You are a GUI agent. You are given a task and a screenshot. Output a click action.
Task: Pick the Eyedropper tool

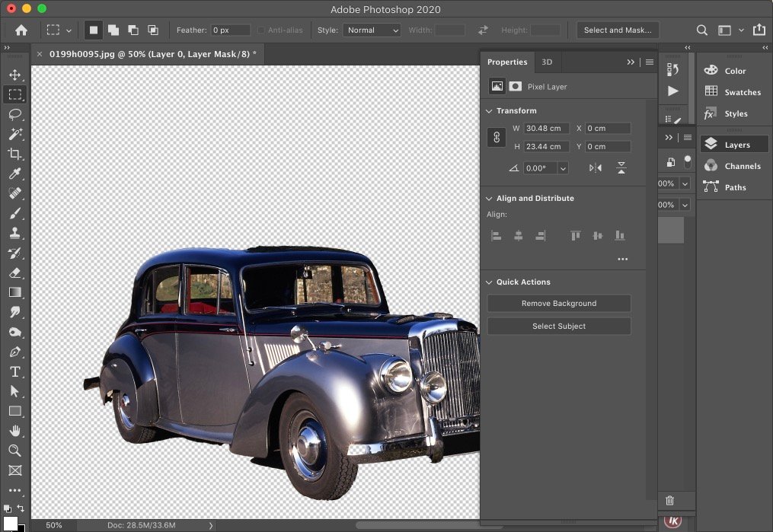[x=14, y=174]
